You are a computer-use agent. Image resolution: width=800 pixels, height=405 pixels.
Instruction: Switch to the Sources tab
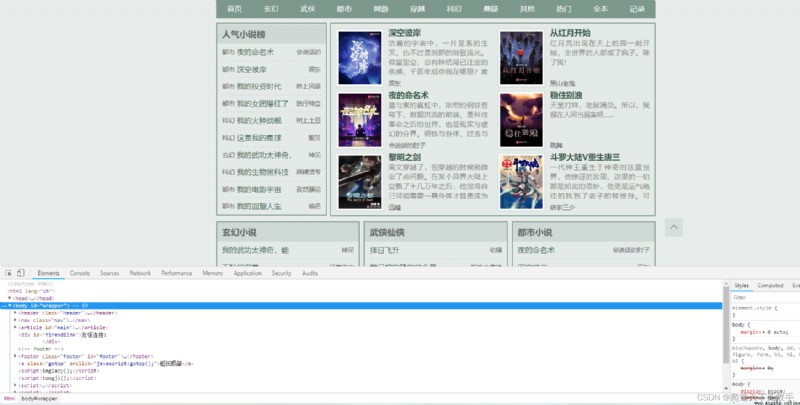109,273
